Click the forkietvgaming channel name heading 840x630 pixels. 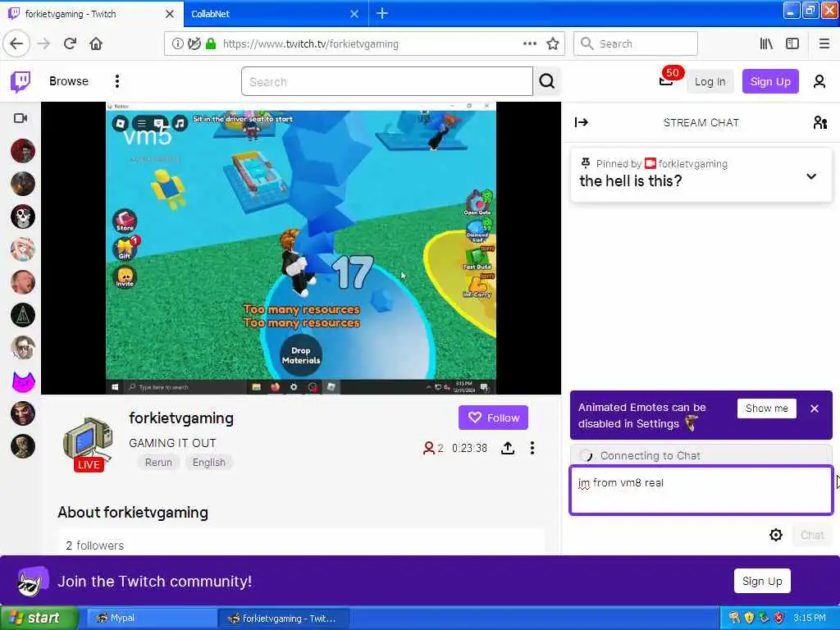[181, 418]
